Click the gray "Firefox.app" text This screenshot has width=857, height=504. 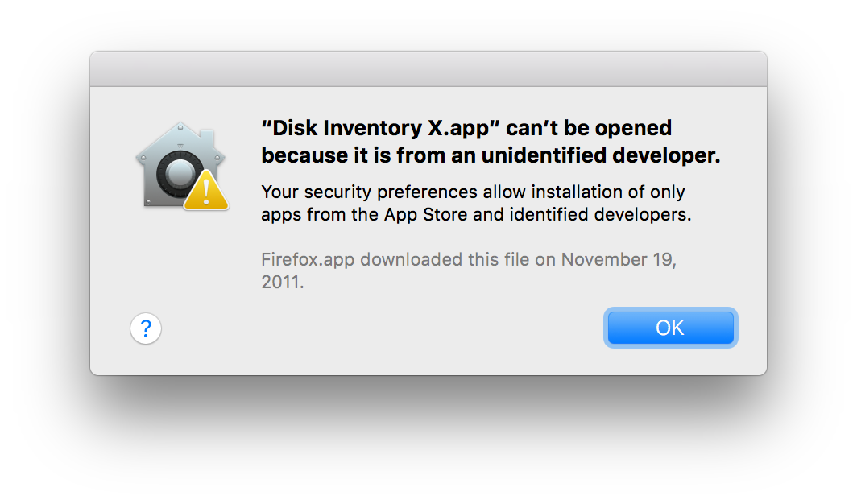coord(308,259)
